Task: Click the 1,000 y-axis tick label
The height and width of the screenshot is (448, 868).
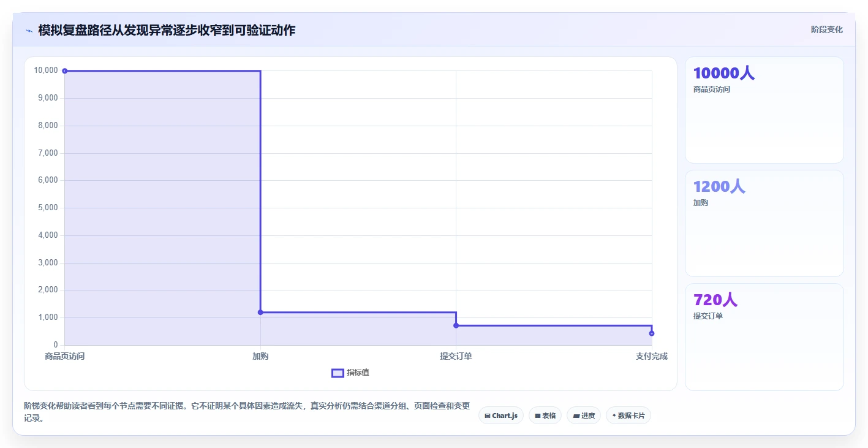Action: coord(48,317)
